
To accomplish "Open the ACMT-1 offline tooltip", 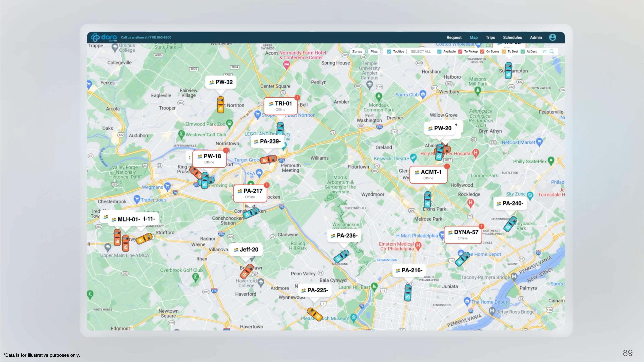I will [428, 175].
